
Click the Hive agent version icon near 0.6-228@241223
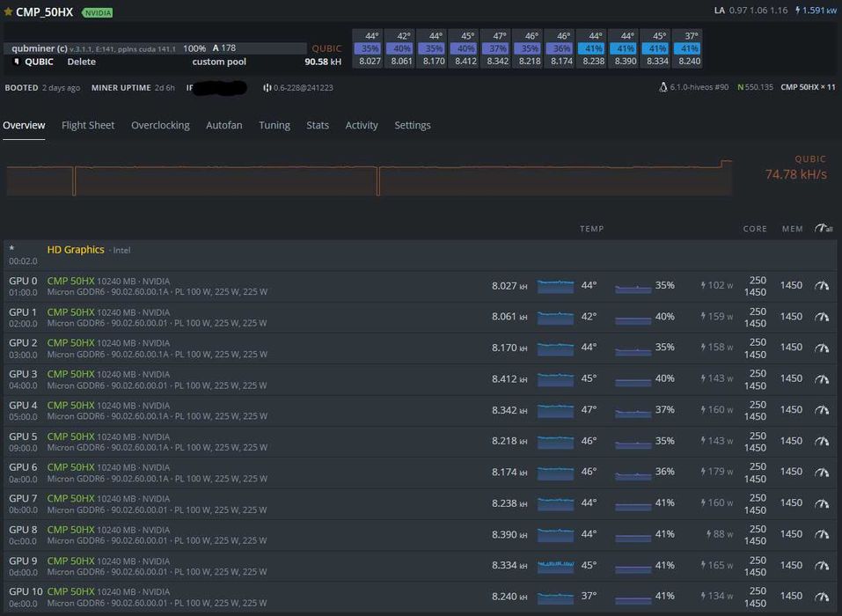(x=267, y=87)
